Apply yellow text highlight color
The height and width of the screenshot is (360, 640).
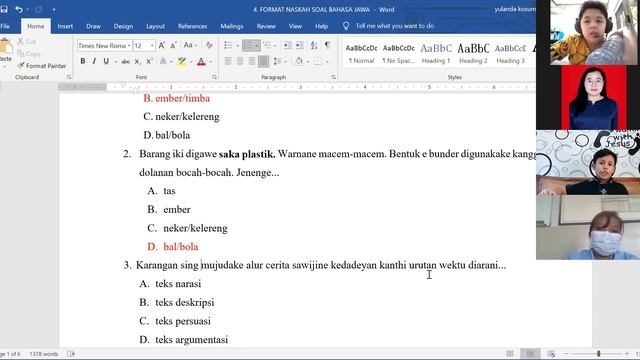182,61
